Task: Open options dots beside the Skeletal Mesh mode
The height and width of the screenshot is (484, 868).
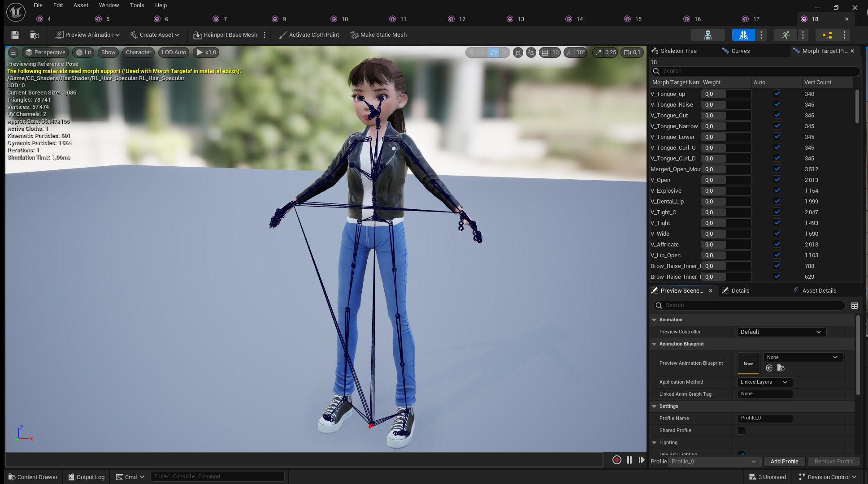Action: click(761, 35)
